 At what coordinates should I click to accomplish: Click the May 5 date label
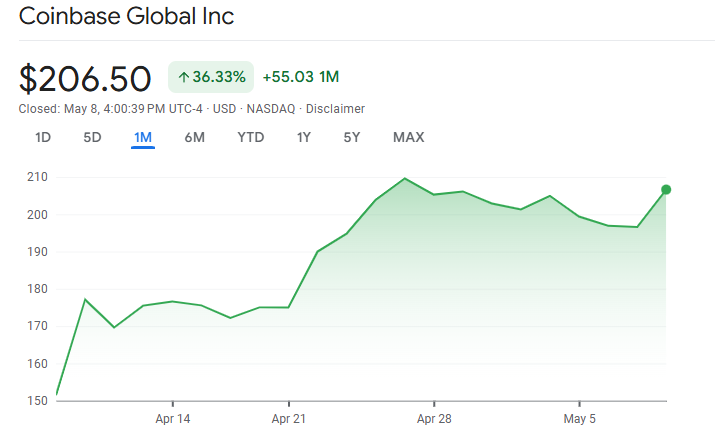580,418
